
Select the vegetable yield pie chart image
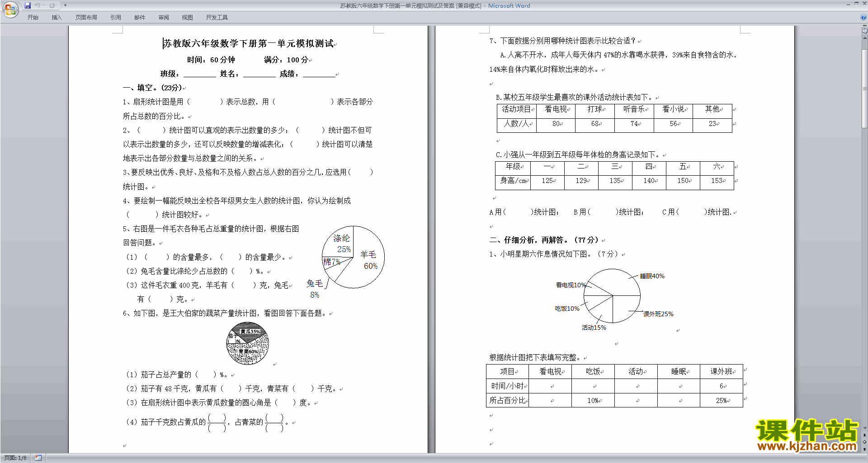[x=248, y=343]
